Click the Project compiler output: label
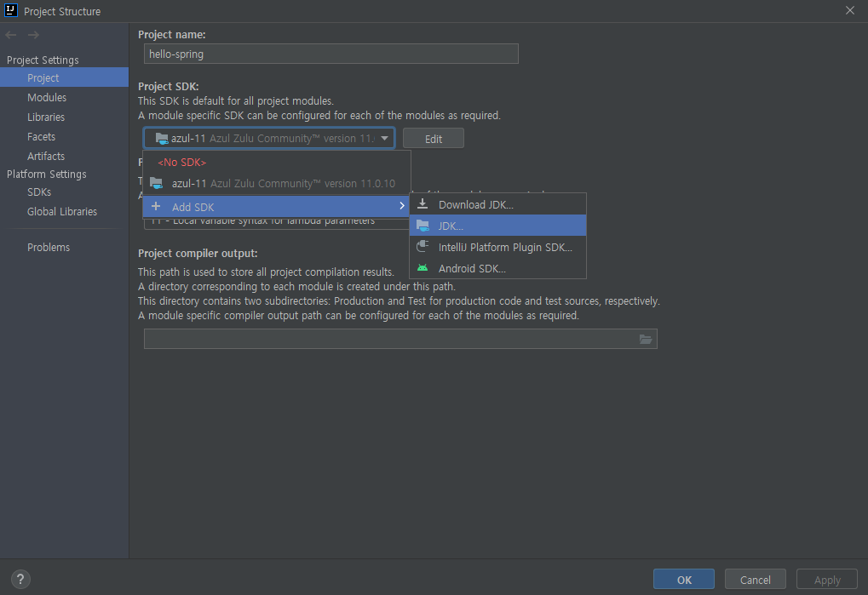The height and width of the screenshot is (595, 868). click(x=198, y=254)
